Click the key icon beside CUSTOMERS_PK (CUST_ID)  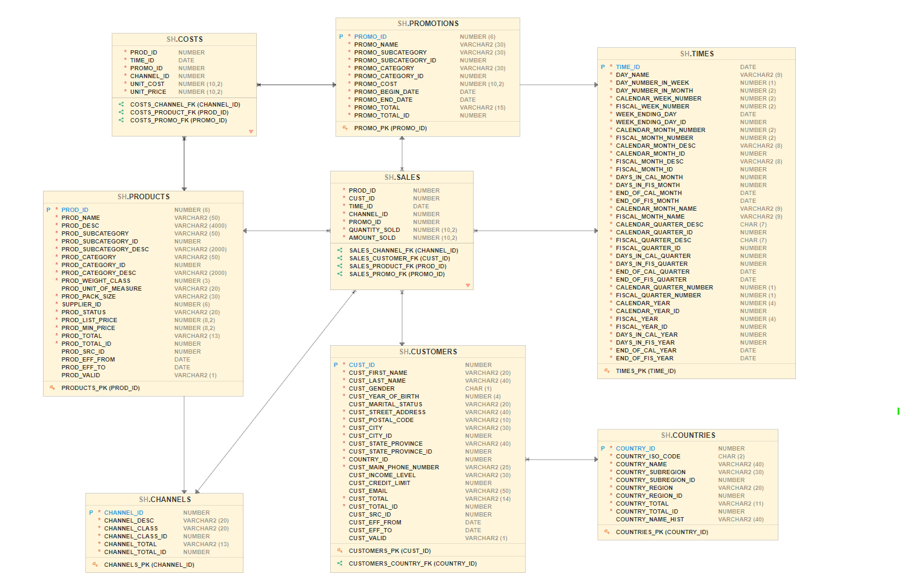tap(339, 550)
